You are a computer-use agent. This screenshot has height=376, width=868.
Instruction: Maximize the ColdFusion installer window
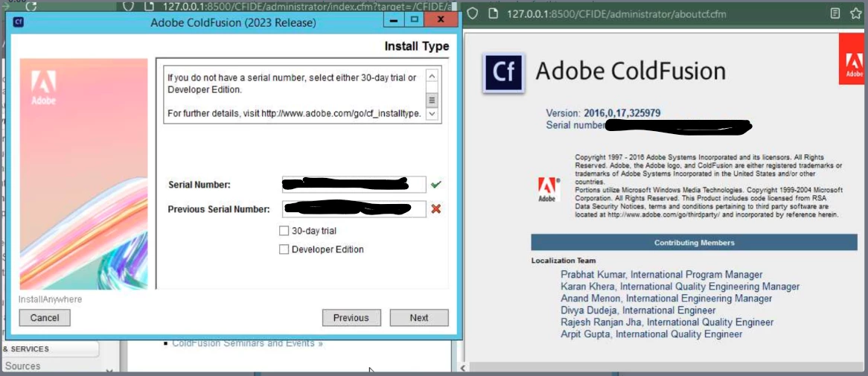click(x=413, y=21)
